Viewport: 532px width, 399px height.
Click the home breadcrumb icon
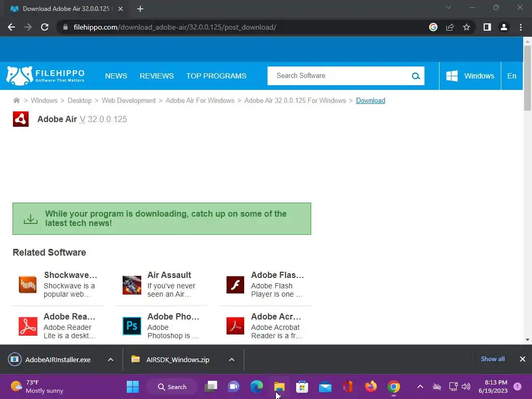(16, 100)
